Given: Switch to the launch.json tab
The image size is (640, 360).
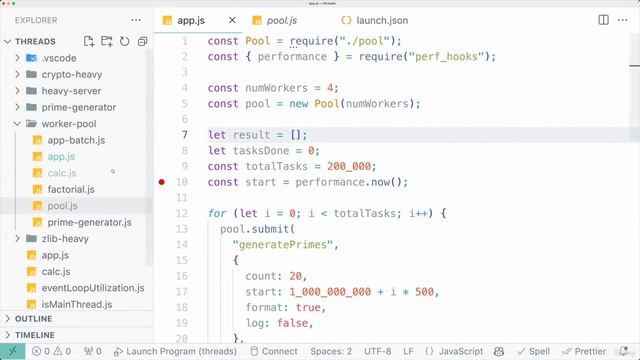Looking at the screenshot, I should pos(375,20).
